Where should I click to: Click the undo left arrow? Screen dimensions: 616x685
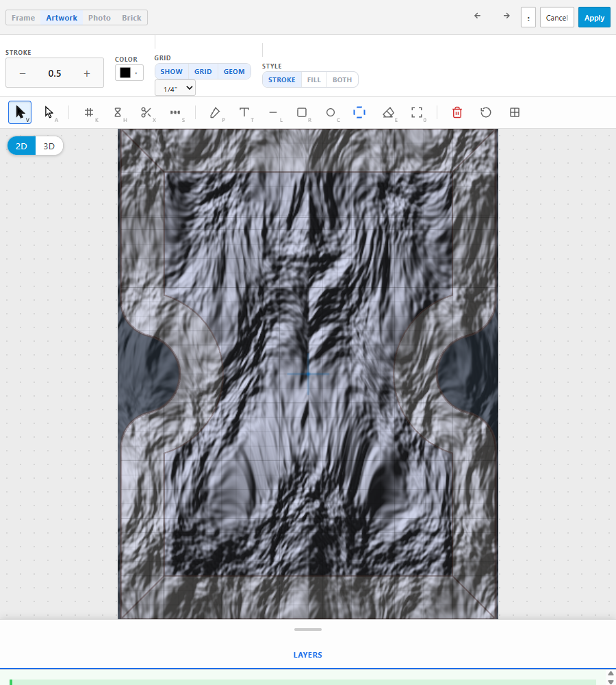coord(477,16)
